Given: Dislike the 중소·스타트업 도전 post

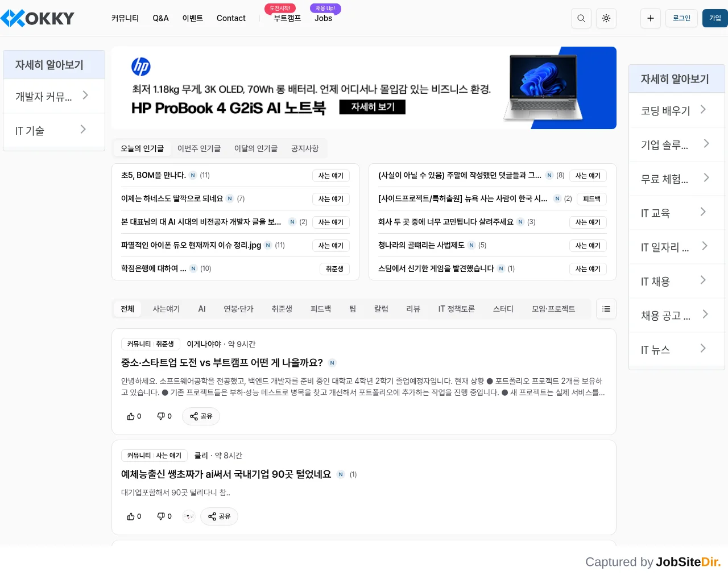Looking at the screenshot, I should point(164,416).
